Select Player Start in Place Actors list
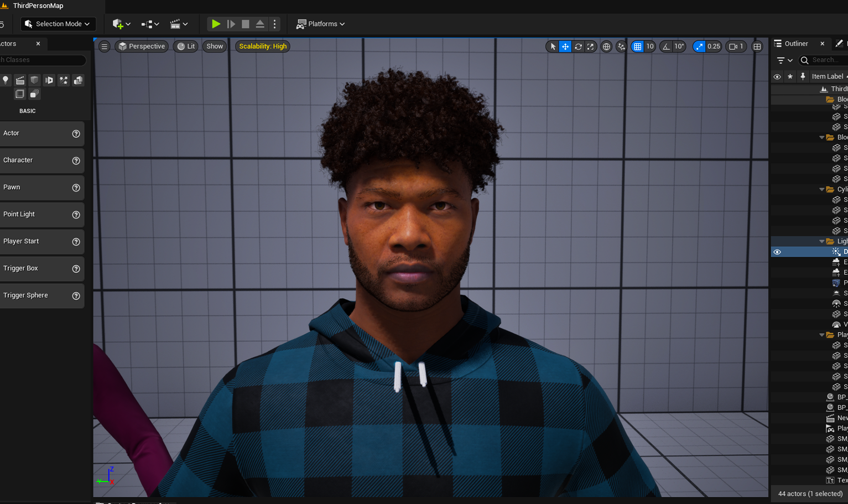 pyautogui.click(x=42, y=242)
